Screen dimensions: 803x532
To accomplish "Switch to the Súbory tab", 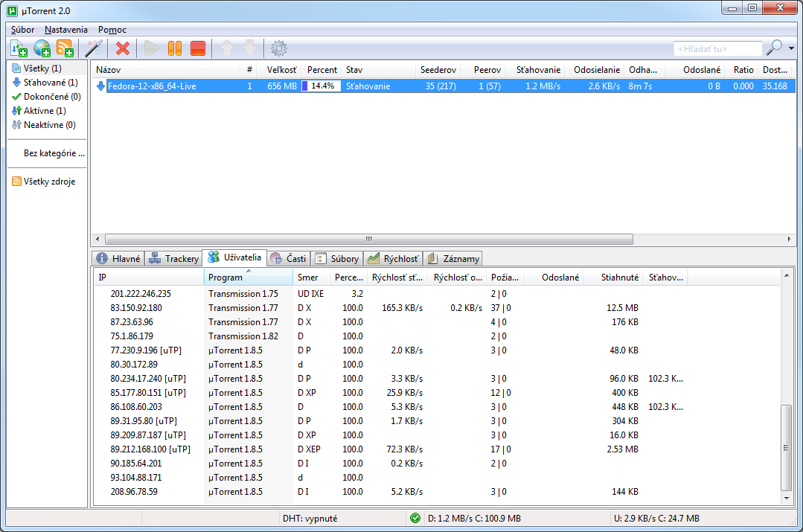I will pyautogui.click(x=337, y=259).
